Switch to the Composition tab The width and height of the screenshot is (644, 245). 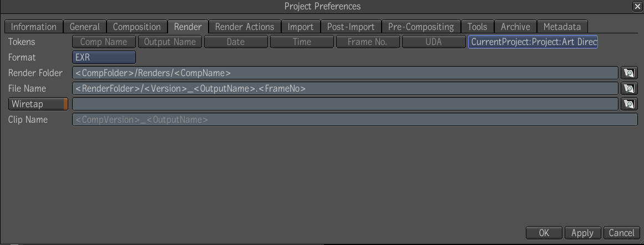click(x=137, y=27)
